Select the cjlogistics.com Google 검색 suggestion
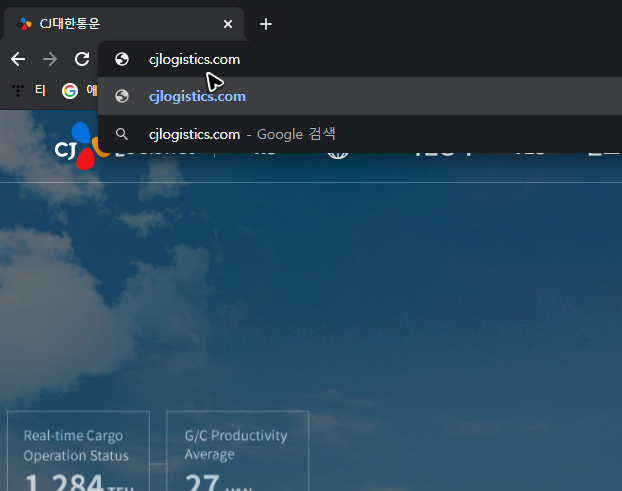The width and height of the screenshot is (622, 491). 360,134
